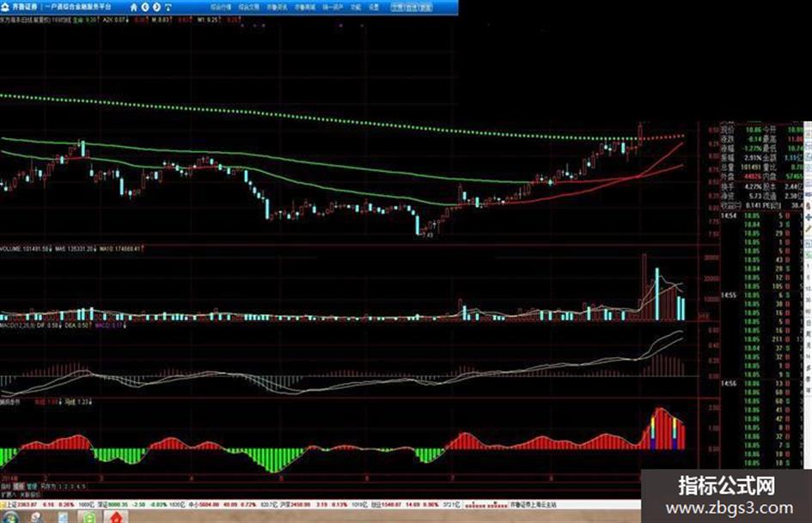Open the green taskbar application icon
Screen dimensions: 812x523
tap(89, 517)
